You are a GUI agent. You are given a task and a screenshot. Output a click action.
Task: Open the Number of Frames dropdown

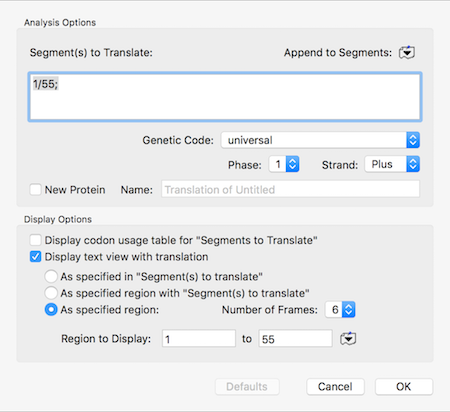[340, 310]
